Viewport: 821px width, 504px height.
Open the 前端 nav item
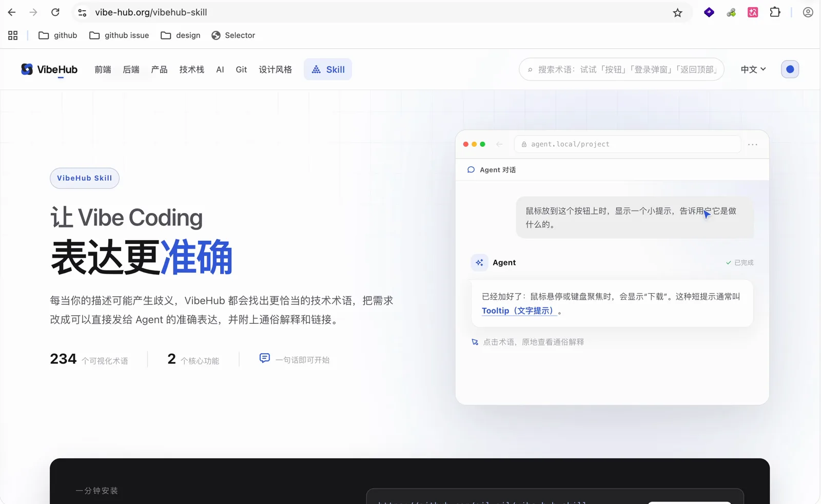click(103, 69)
